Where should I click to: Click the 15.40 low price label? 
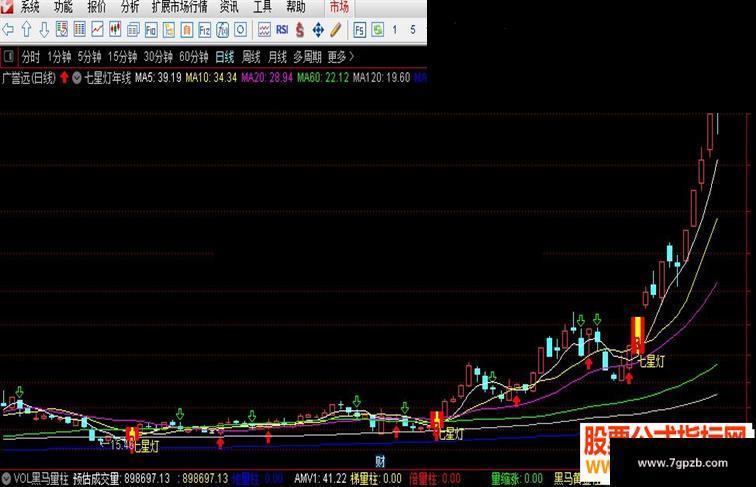[122, 444]
